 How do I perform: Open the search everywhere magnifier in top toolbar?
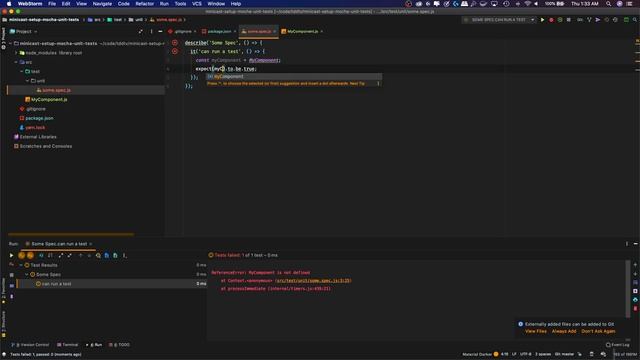pos(635,20)
